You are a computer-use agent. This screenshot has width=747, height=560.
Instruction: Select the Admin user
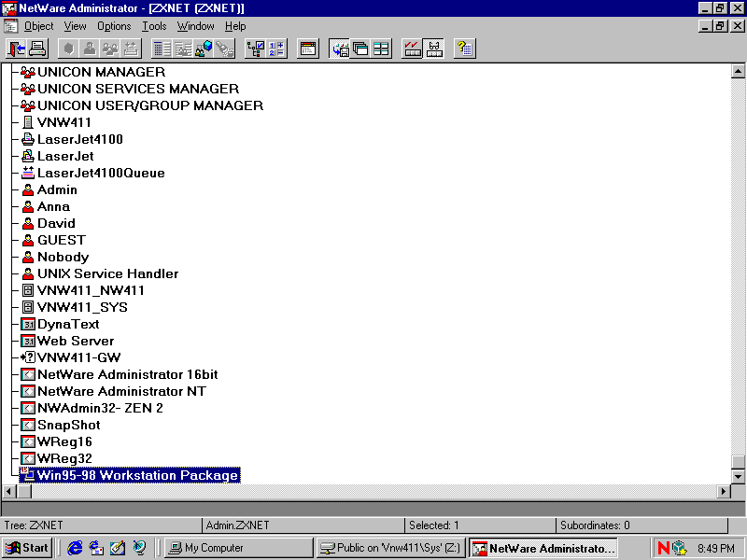[x=49, y=189]
